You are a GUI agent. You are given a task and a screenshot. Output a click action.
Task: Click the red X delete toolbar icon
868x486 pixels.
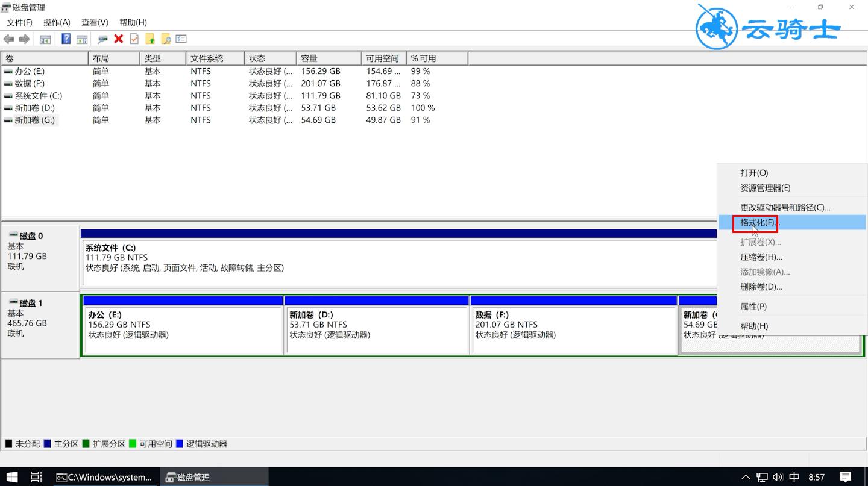point(118,39)
